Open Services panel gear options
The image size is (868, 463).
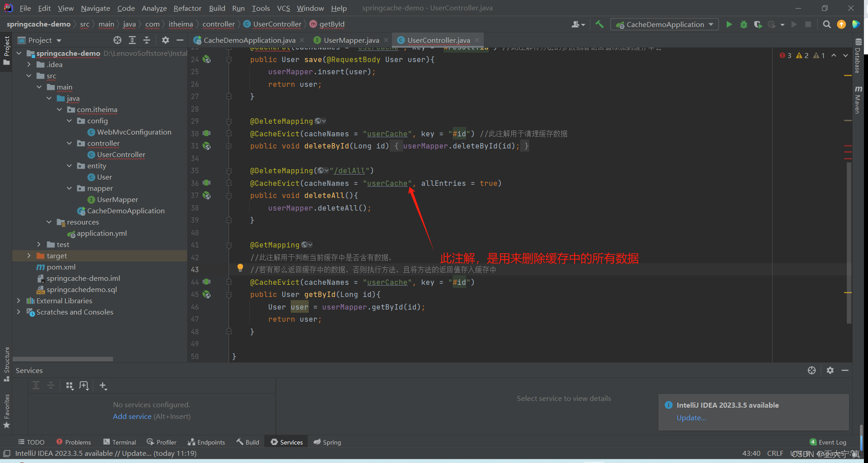[830, 370]
